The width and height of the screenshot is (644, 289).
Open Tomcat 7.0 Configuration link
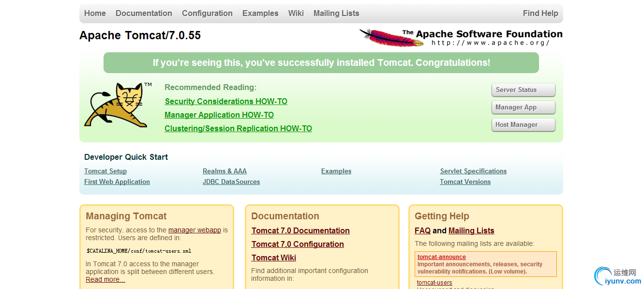(x=298, y=244)
